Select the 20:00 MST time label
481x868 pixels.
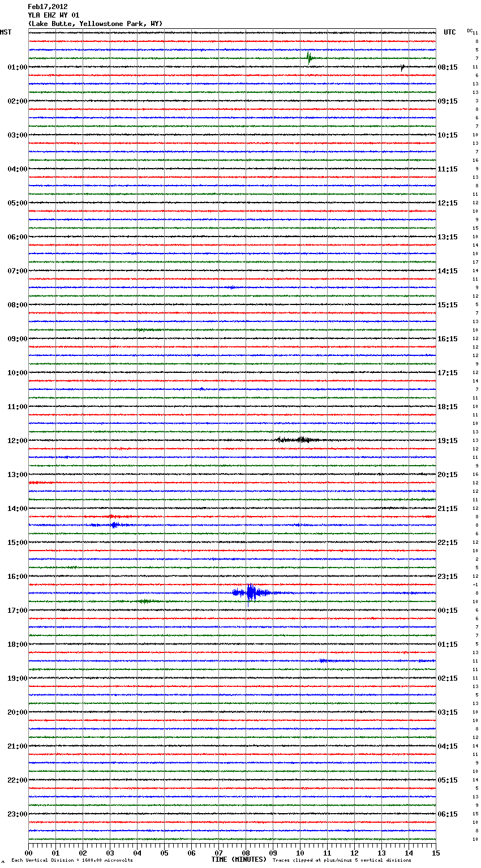(18, 712)
